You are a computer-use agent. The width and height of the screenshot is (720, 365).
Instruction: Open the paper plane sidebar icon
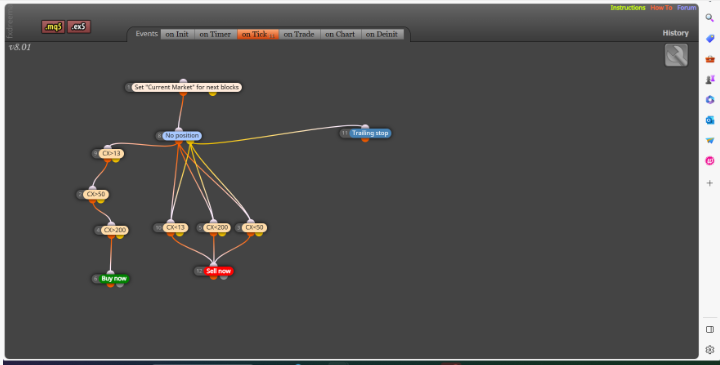(710, 140)
